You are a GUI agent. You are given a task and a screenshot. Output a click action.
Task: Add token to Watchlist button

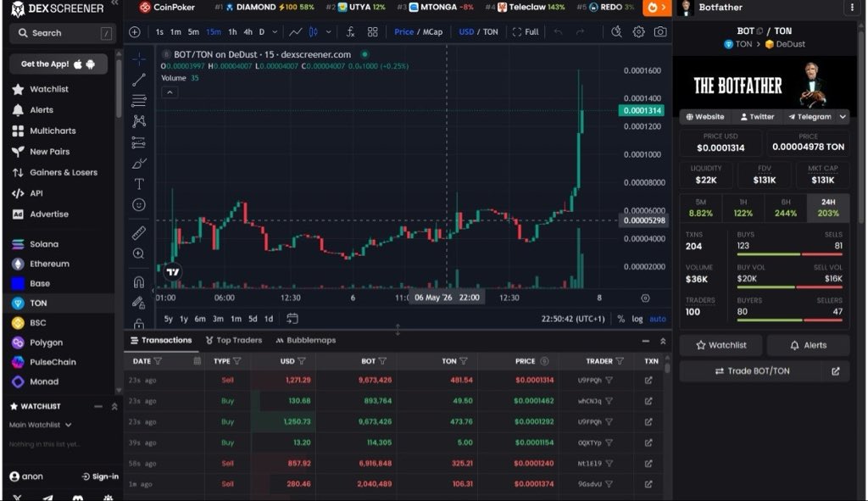tap(721, 345)
